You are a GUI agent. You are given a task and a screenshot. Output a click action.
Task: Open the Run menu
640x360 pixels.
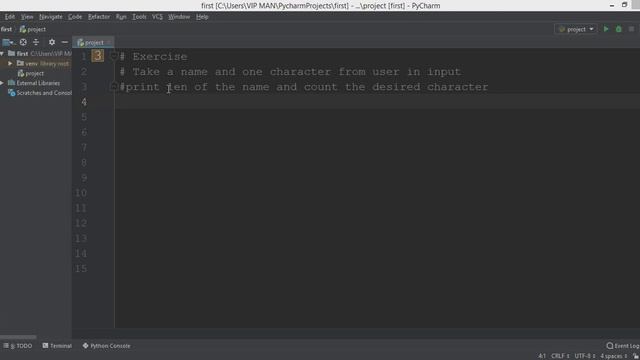click(121, 17)
